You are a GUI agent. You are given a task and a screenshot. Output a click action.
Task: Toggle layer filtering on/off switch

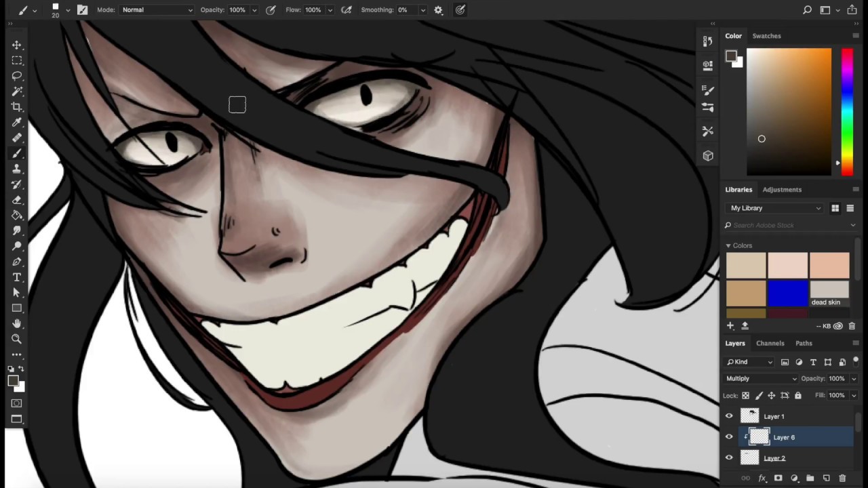[856, 361]
